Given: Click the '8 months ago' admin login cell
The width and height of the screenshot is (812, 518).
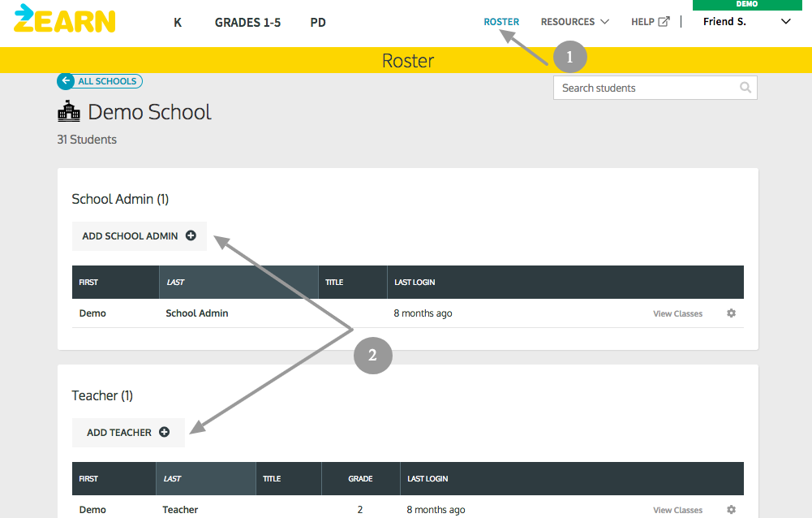Looking at the screenshot, I should 423,313.
